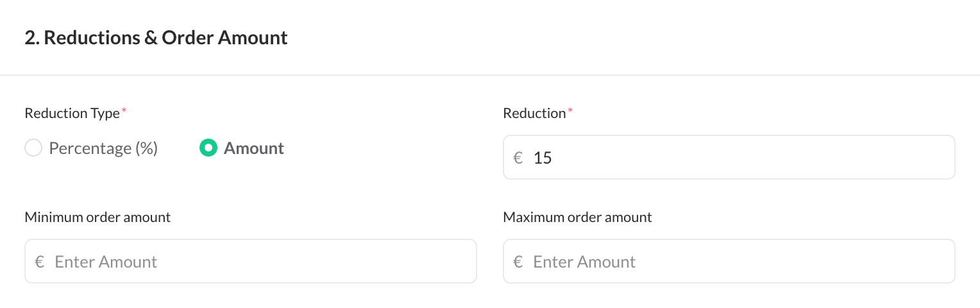
Task: Click the value 15 in the Reduction field
Action: pyautogui.click(x=543, y=157)
